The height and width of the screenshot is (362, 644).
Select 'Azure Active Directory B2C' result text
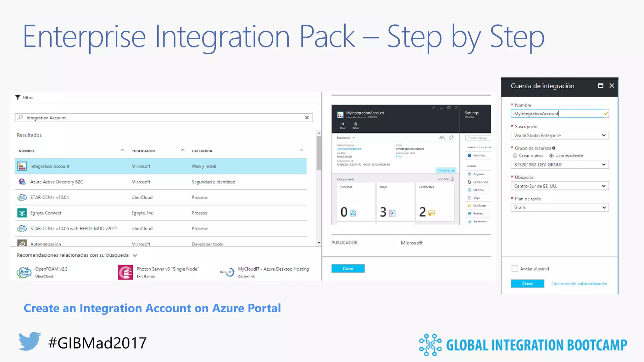click(x=57, y=182)
